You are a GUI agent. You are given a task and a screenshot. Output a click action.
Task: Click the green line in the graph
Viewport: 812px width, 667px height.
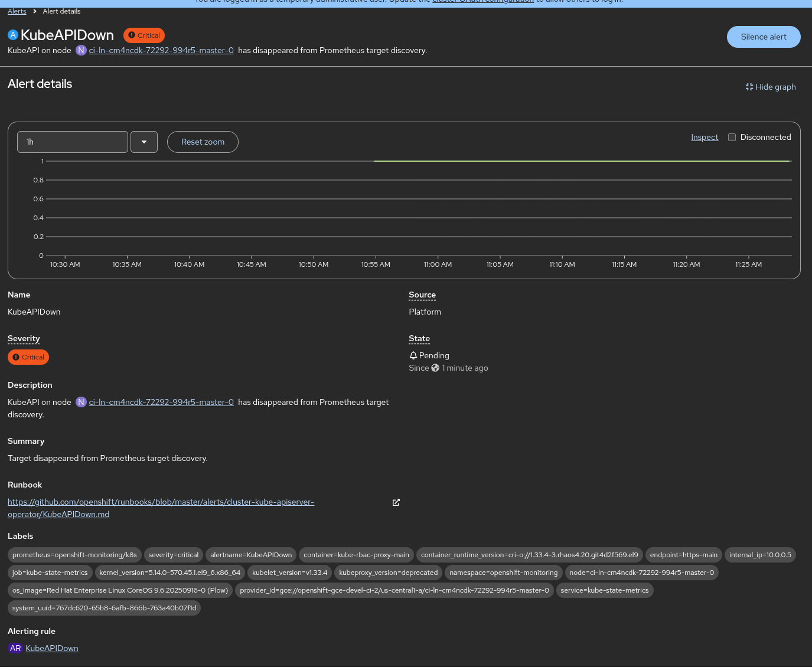(x=582, y=161)
